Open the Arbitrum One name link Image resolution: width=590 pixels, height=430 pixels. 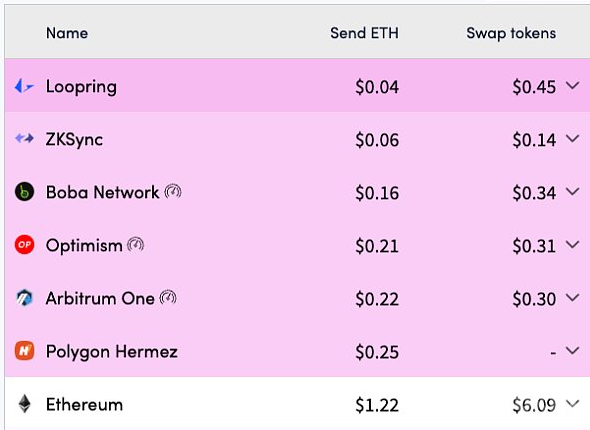pos(100,298)
